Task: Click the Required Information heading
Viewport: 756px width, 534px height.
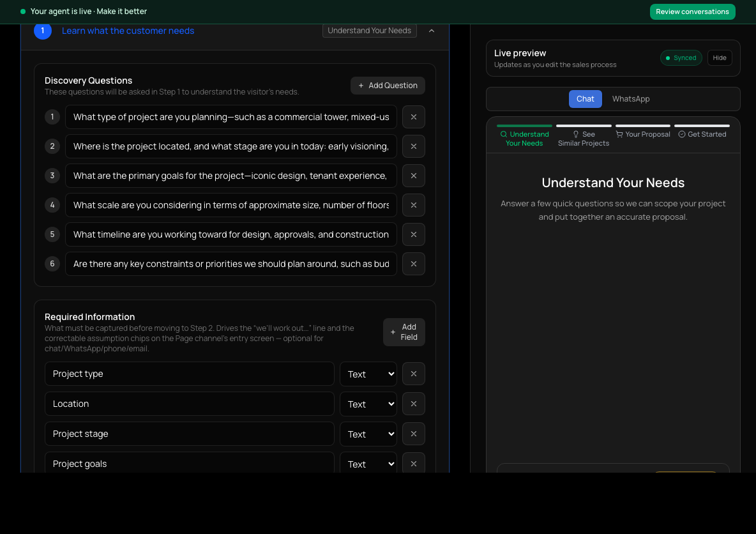Action: point(89,317)
